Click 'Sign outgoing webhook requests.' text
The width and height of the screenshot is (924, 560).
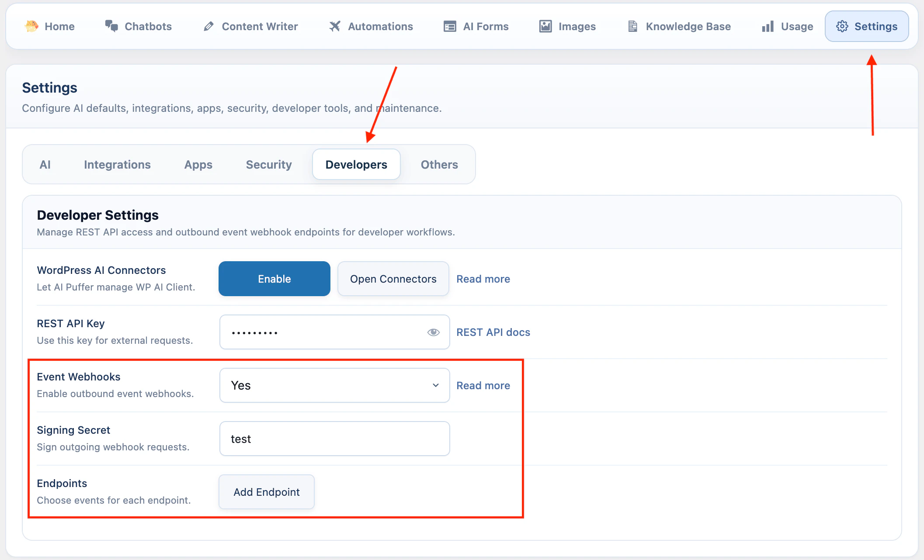pyautogui.click(x=113, y=447)
